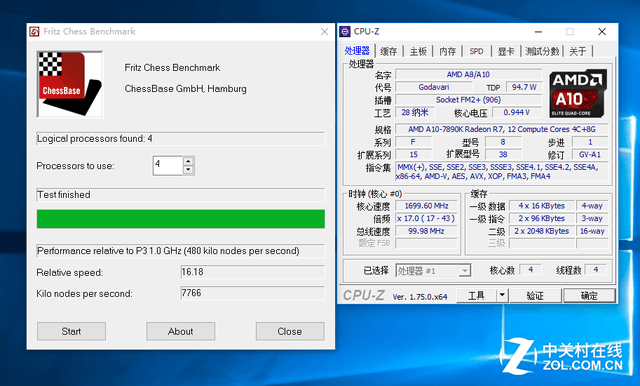
Task: Switch to the 关于 tab in CPU-Z
Action: point(578,51)
